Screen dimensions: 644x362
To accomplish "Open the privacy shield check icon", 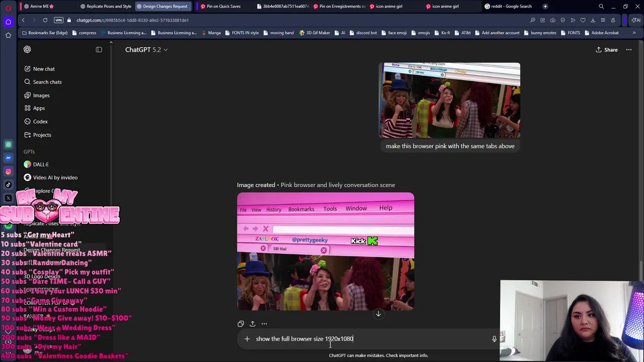I will point(563,20).
